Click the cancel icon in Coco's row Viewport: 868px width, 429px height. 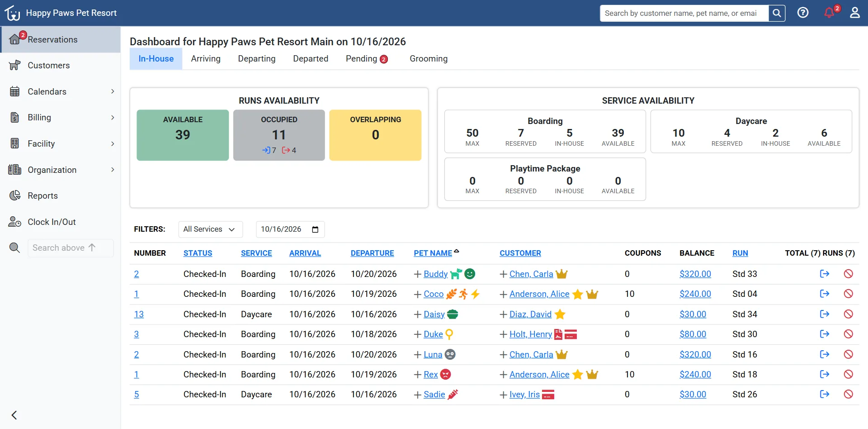pos(848,294)
